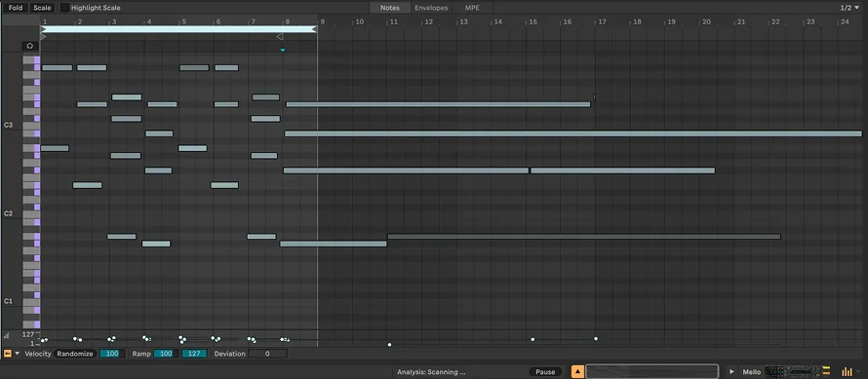Select the velocity marker at bar 11
The image size is (868, 379).
389,345
